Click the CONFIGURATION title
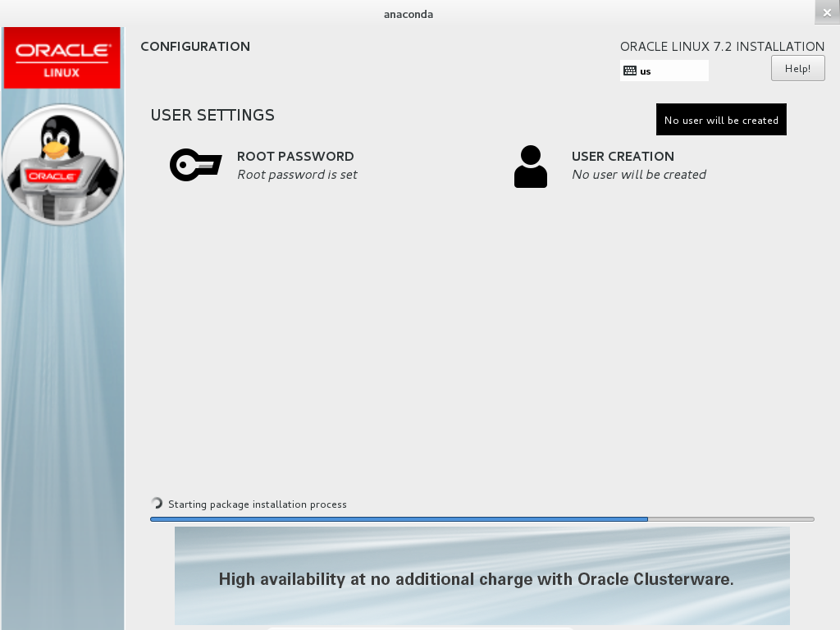 pos(195,47)
